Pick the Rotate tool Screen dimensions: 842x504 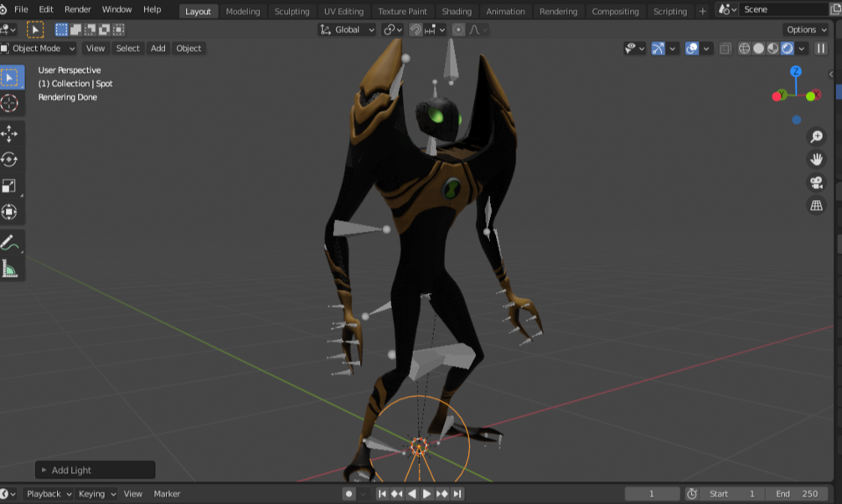point(10,159)
